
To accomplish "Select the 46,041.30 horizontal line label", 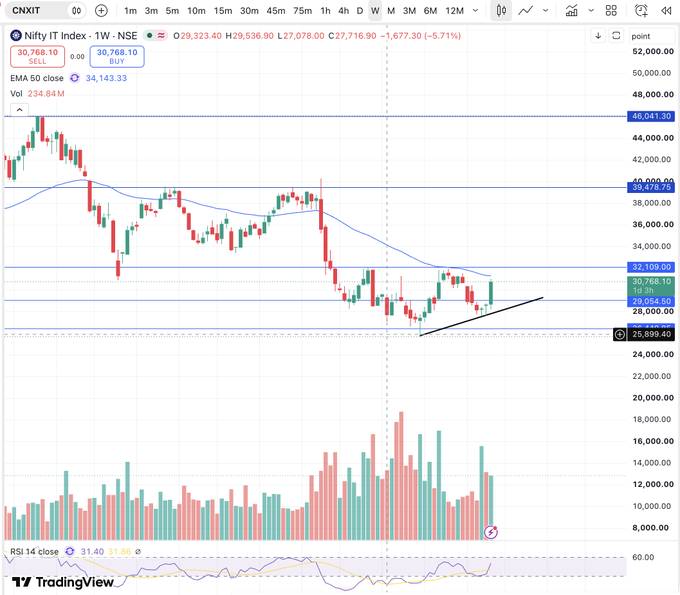I will (x=651, y=116).
